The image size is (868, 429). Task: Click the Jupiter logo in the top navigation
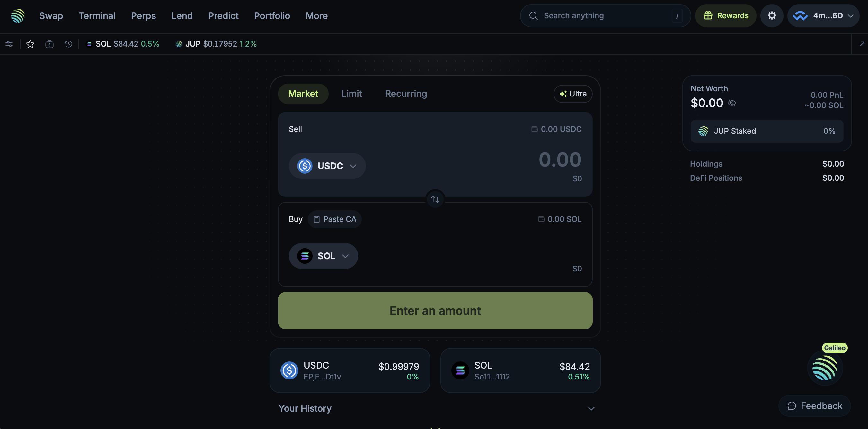tap(18, 15)
